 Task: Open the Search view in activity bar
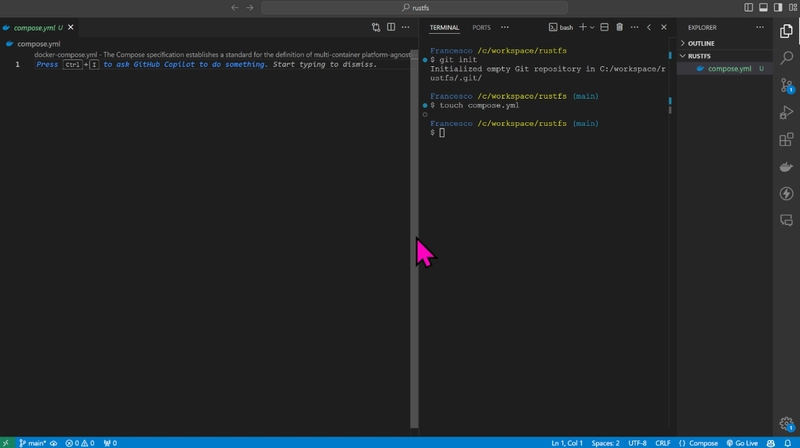click(x=786, y=58)
